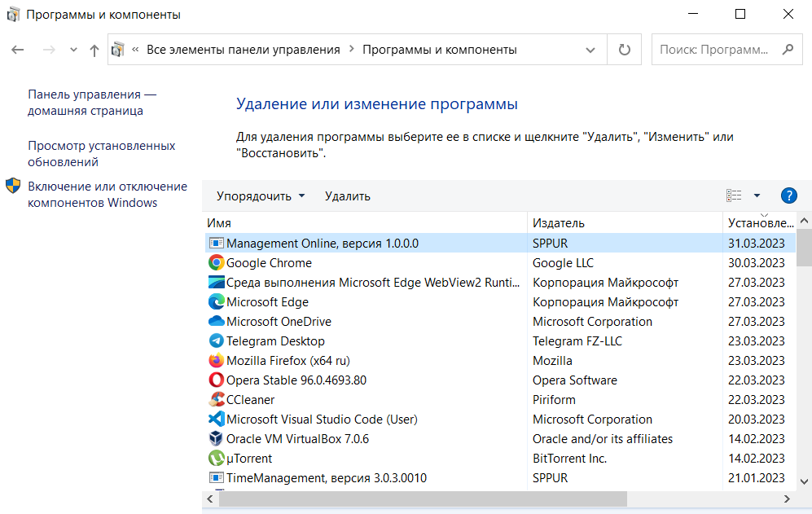Change the view using the view layout icon
812x514 pixels.
point(734,195)
